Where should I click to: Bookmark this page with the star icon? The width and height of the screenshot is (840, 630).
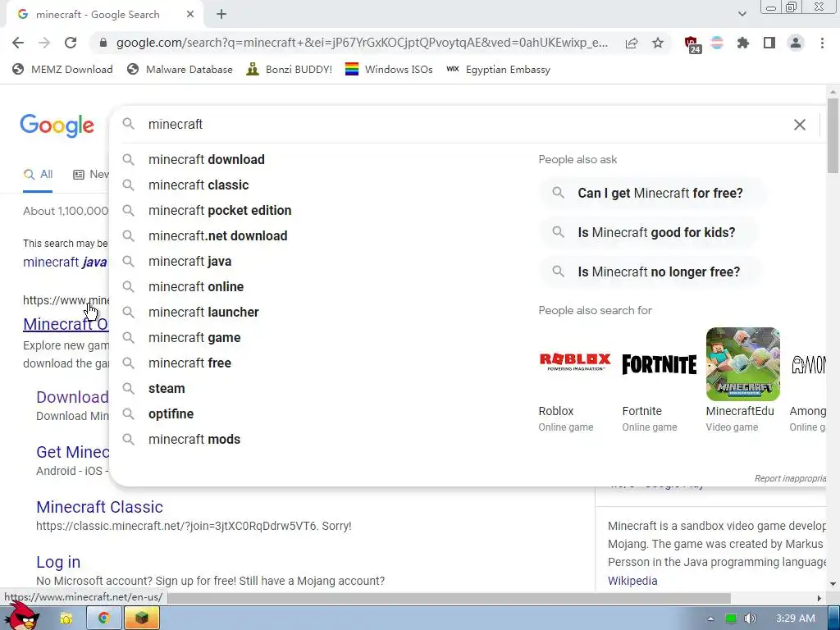[x=658, y=43]
